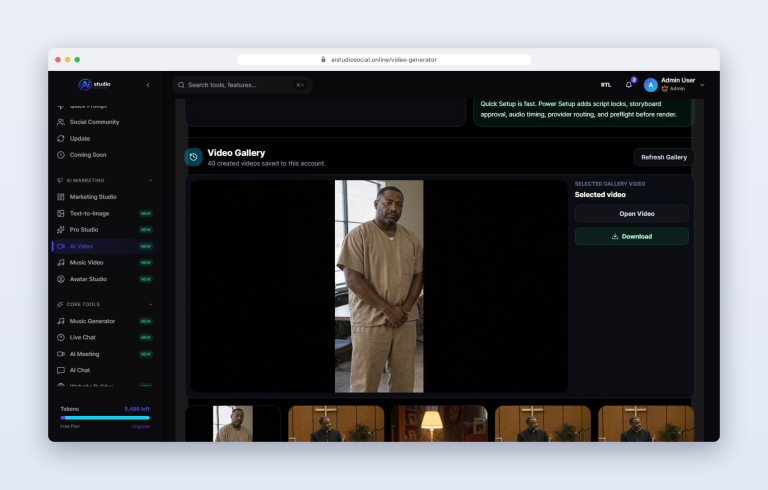Open notifications bell icon
The width and height of the screenshot is (768, 490).
629,85
